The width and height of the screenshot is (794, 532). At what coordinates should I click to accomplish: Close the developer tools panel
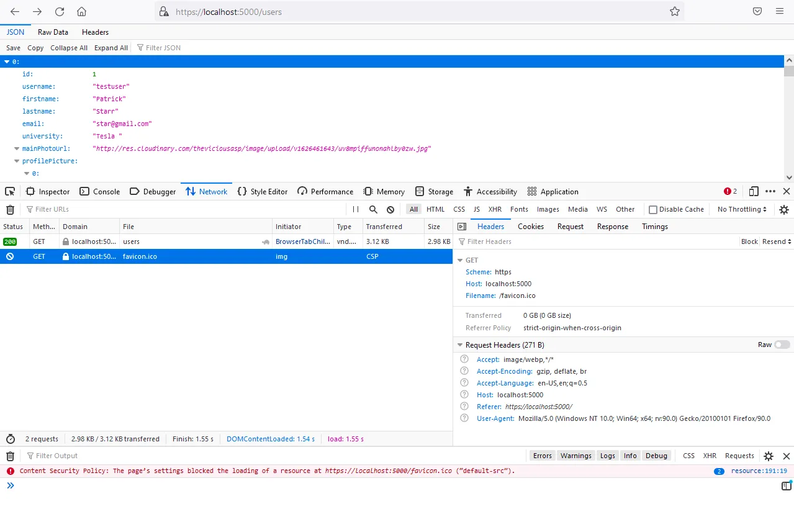[x=787, y=191]
